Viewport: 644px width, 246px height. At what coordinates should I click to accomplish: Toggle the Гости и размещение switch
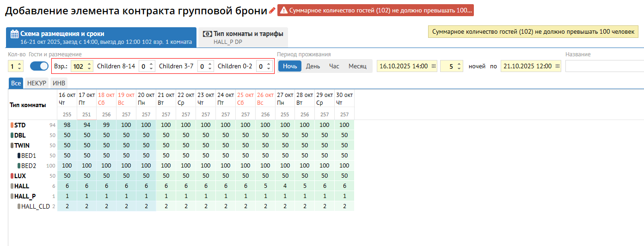click(x=39, y=66)
